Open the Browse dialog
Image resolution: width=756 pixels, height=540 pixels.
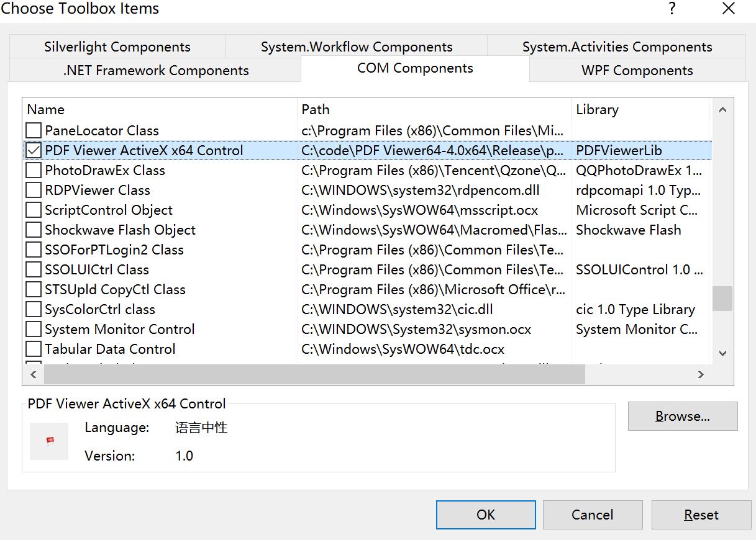tap(682, 416)
